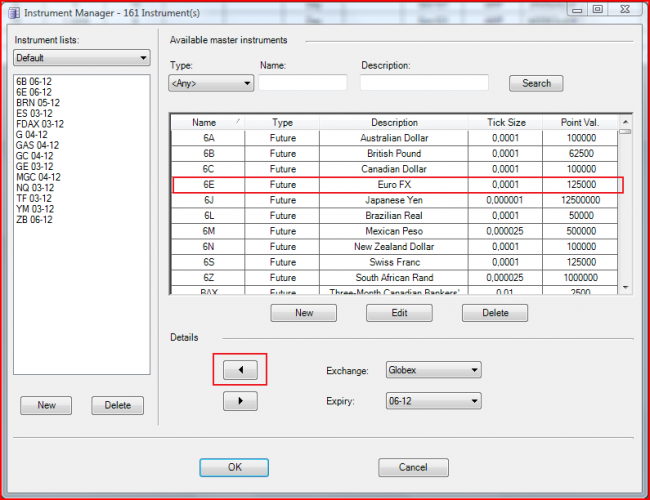Open the Instrument lists Default dropdown
The width and height of the screenshot is (650, 500).
click(82, 58)
